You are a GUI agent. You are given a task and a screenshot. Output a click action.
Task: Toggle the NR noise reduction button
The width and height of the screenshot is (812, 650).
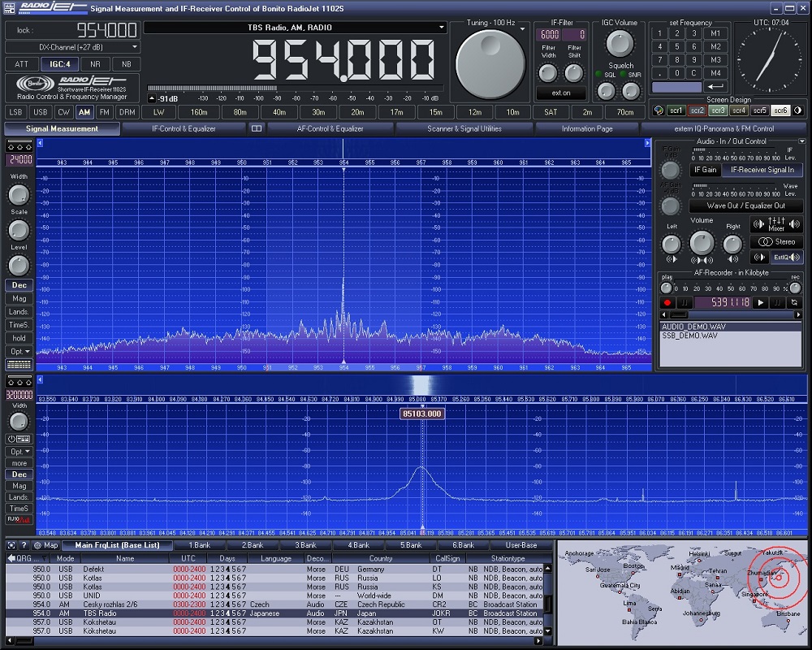pos(95,64)
